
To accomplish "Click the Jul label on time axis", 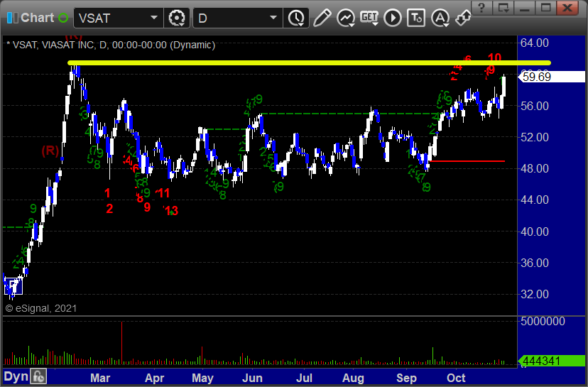I will click(x=304, y=378).
